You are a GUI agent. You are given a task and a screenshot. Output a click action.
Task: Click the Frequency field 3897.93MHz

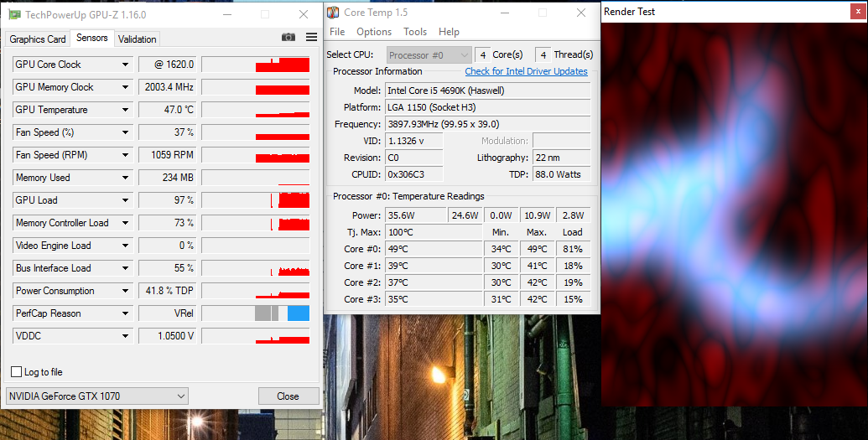tap(488, 124)
